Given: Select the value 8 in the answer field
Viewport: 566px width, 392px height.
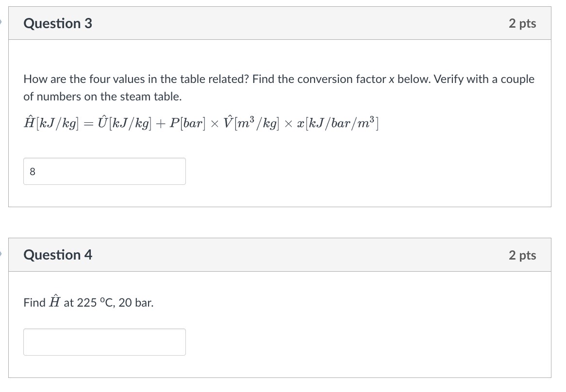Looking at the screenshot, I should 33,171.
